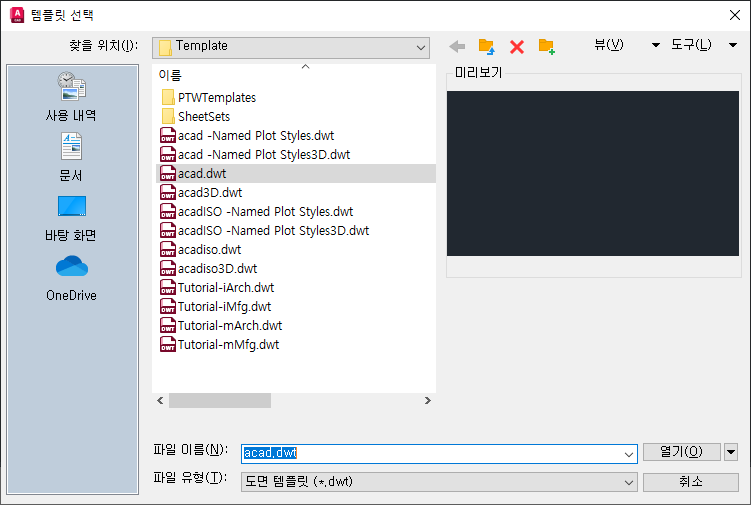
Task: Click DWT icon of acadiso.dwt
Action: [168, 249]
